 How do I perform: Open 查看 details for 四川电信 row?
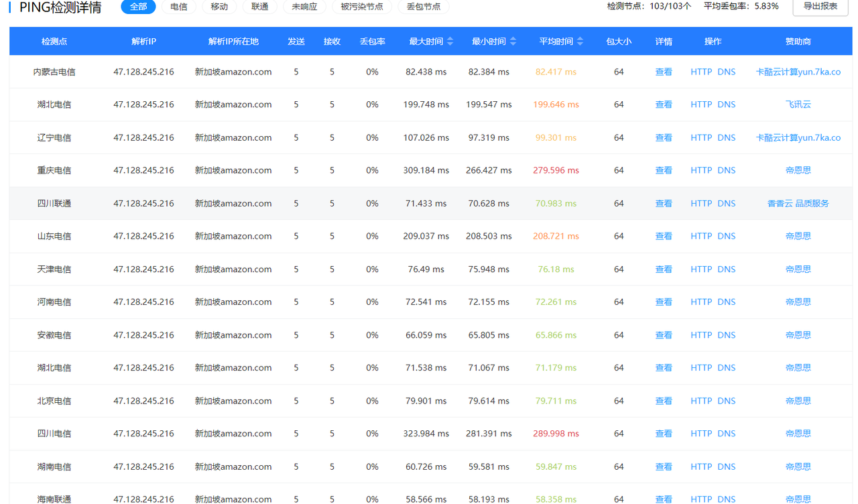click(664, 434)
